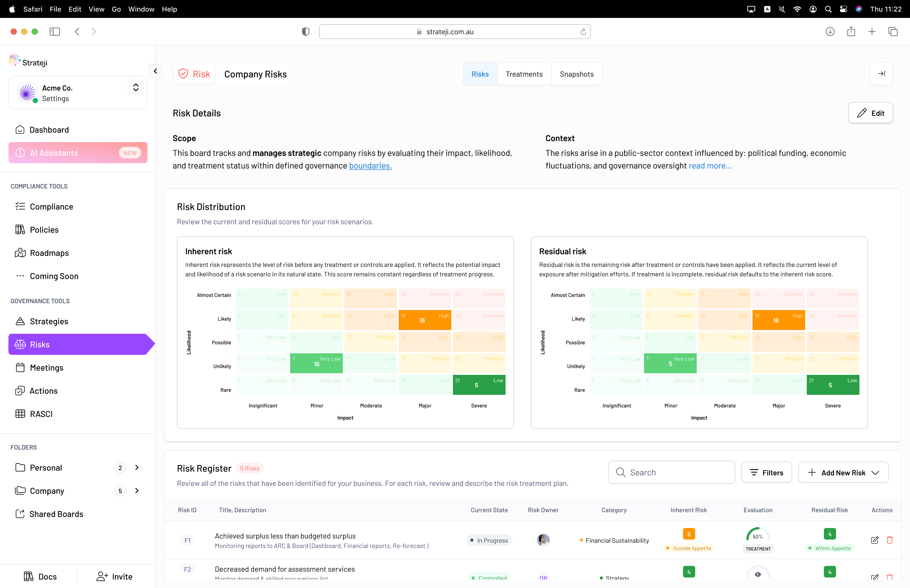Switch to the Treatments tab
The width and height of the screenshot is (910, 588).
(524, 74)
